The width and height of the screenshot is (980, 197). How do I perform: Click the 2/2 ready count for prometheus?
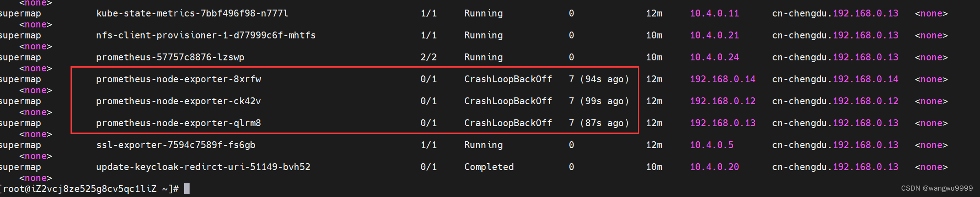point(429,57)
